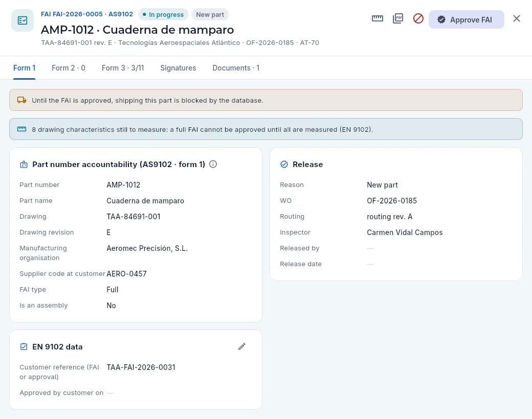Click the info icon next to Part number accountability
The height and width of the screenshot is (419, 532).
tap(213, 164)
